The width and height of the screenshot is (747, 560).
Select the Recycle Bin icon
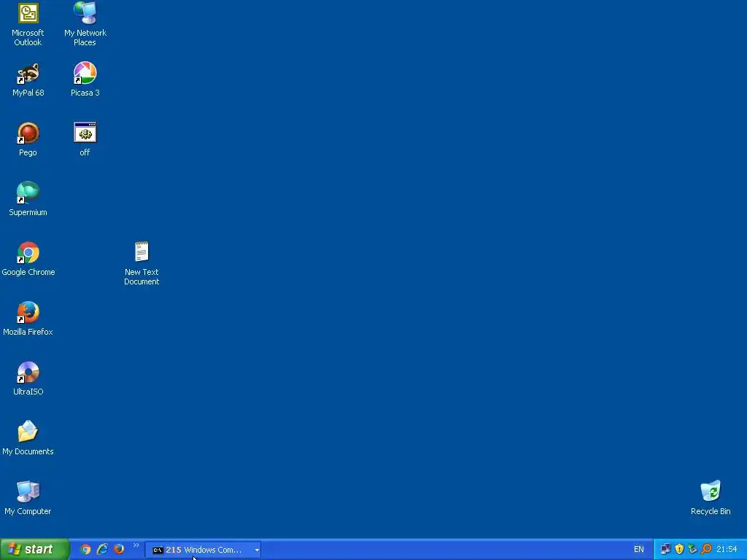click(x=711, y=498)
